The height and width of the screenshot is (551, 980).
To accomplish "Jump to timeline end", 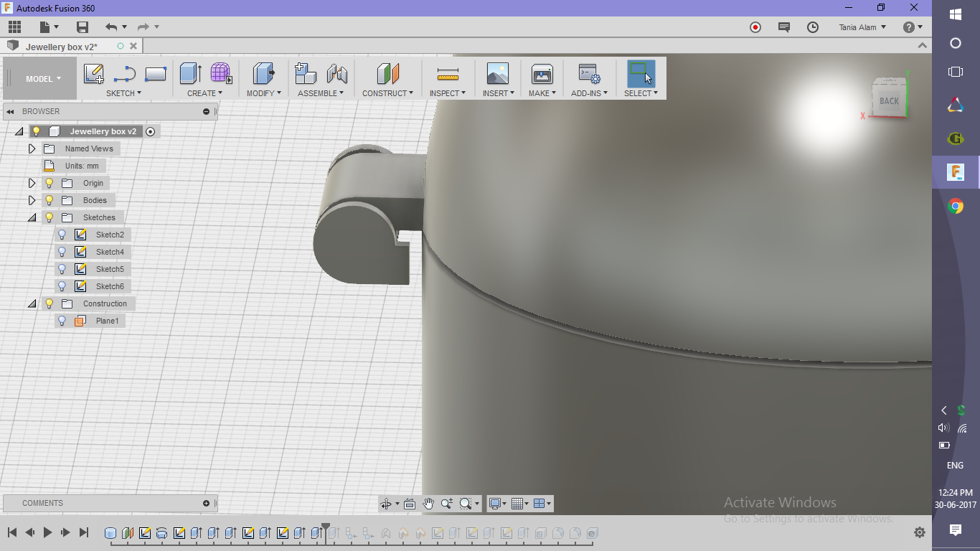I will pyautogui.click(x=83, y=532).
